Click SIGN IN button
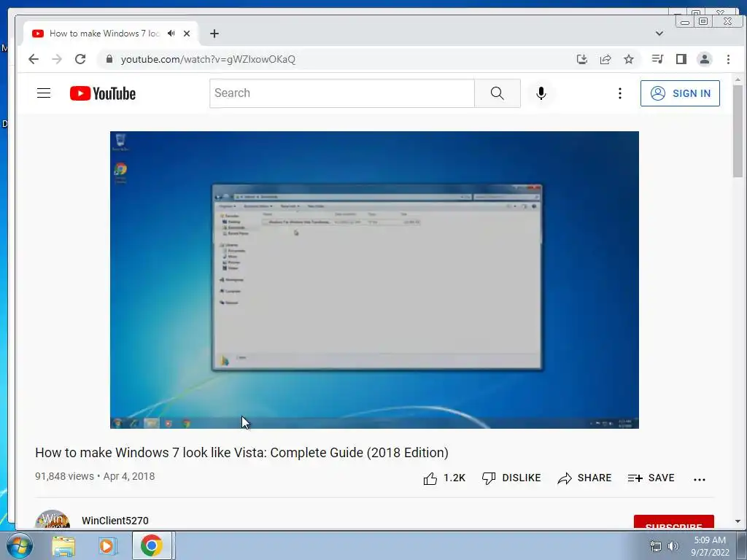Image resolution: width=747 pixels, height=560 pixels. pyautogui.click(x=680, y=93)
